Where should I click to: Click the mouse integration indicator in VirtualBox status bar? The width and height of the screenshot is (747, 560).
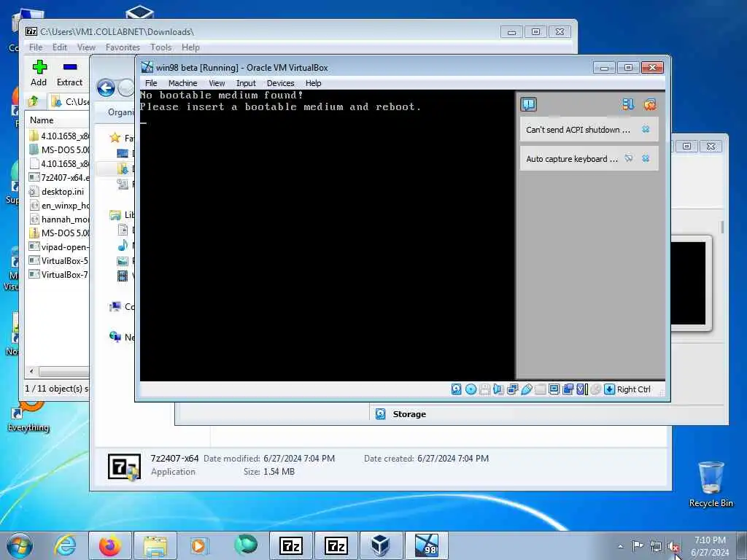coord(595,389)
